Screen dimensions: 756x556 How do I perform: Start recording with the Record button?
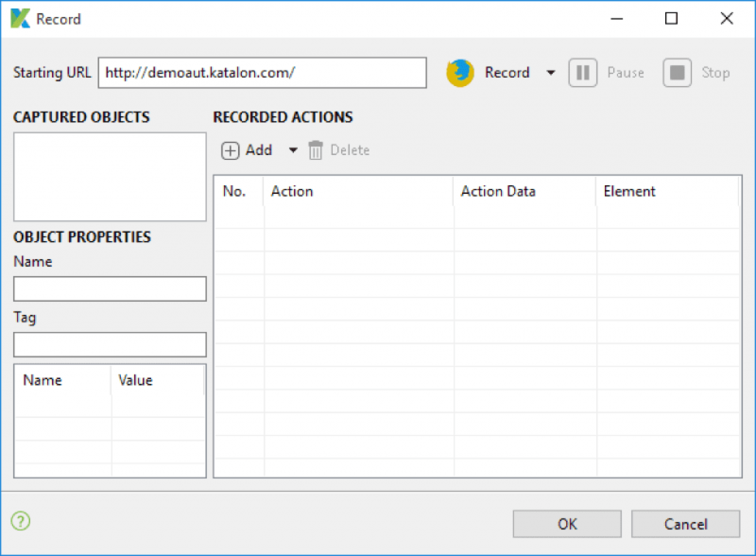506,72
